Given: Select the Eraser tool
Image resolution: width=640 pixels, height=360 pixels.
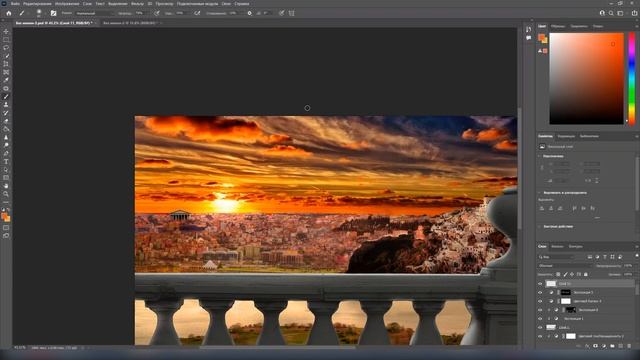Looking at the screenshot, I should point(6,121).
